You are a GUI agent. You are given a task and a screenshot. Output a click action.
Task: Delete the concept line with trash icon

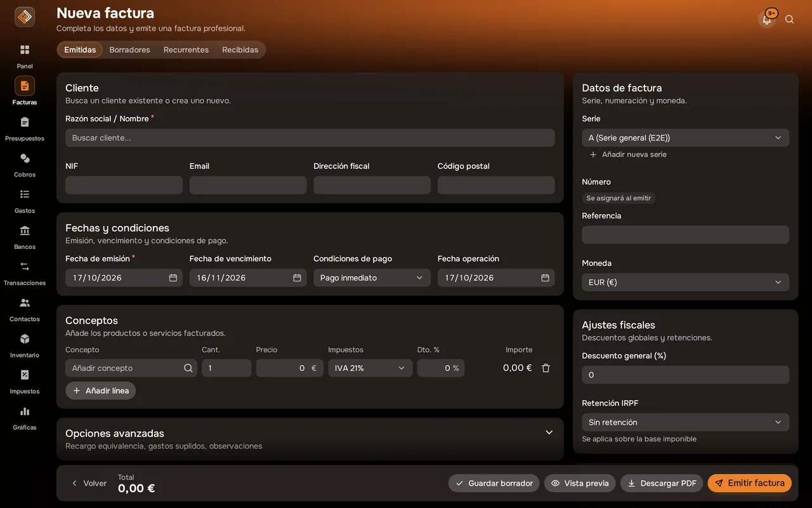pyautogui.click(x=546, y=368)
